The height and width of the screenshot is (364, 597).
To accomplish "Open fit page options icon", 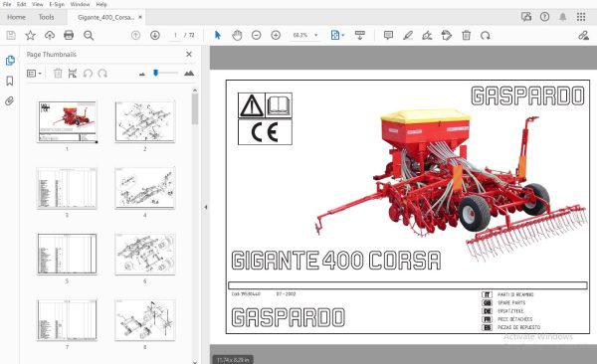I will pos(337,36).
